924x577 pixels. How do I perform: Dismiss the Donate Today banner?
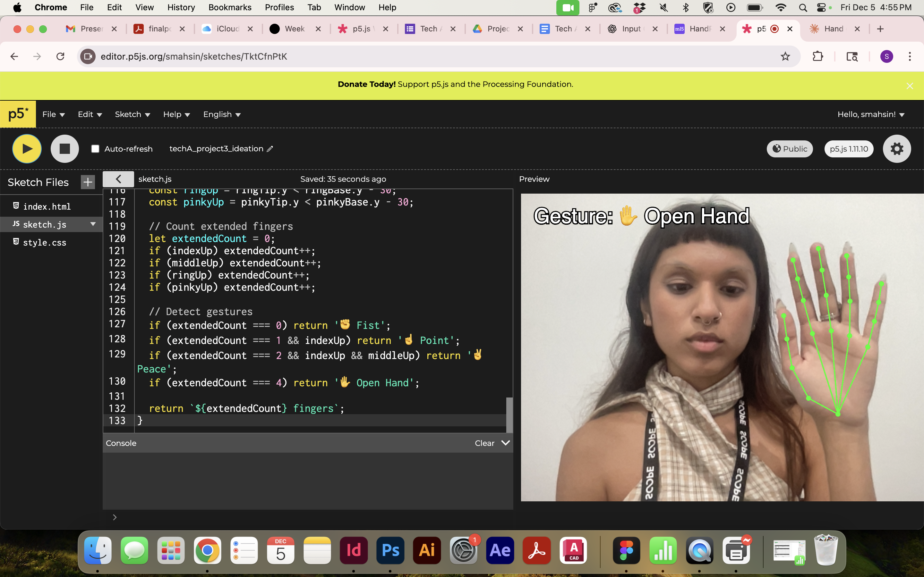coord(910,86)
